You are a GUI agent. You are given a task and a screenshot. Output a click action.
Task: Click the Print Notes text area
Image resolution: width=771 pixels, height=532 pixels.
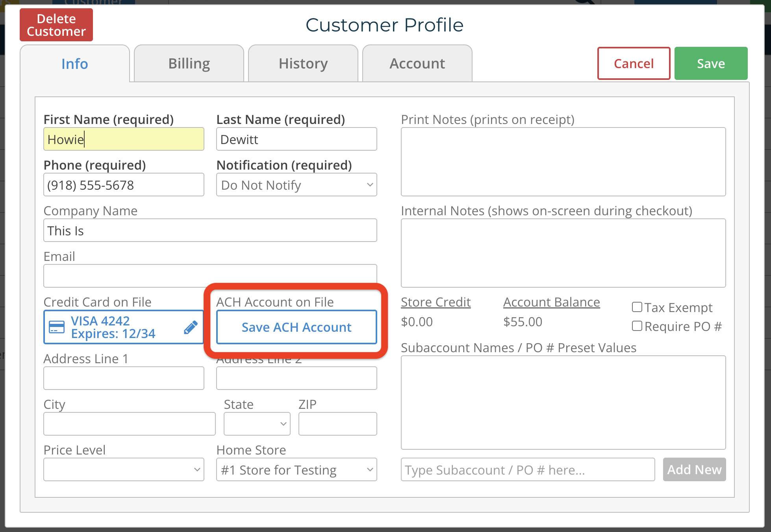coord(563,162)
